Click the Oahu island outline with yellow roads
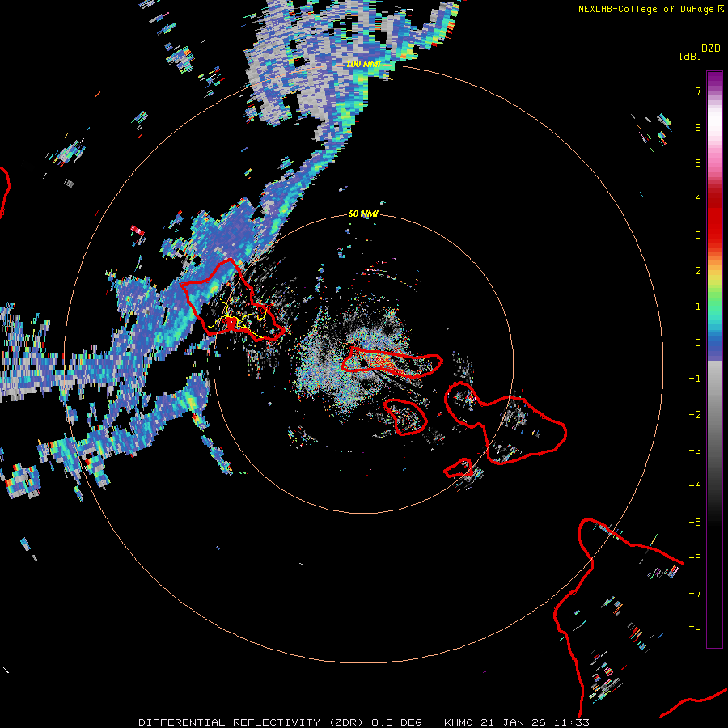728x728 pixels. [x=232, y=300]
